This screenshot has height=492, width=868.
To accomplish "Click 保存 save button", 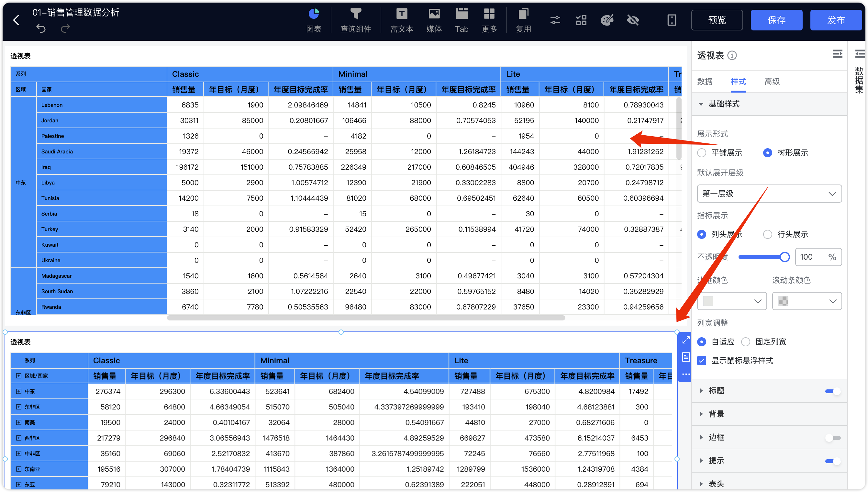I will (776, 20).
